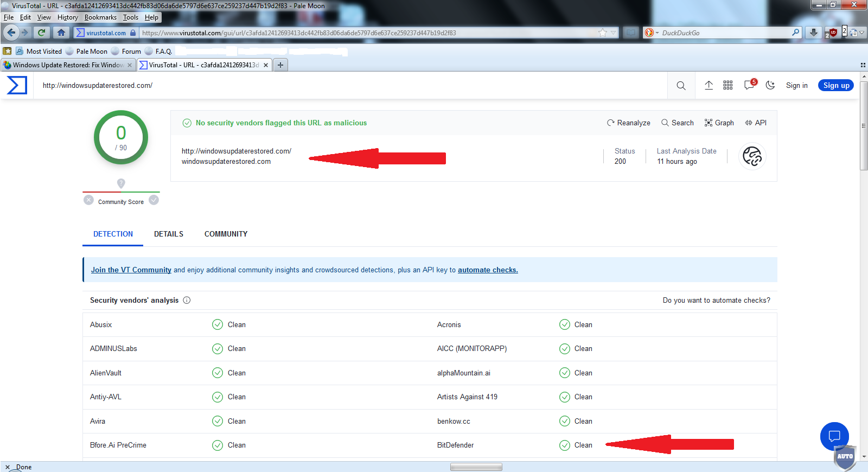
Task: Click the Search action next to Reanalyze
Action: tap(677, 123)
